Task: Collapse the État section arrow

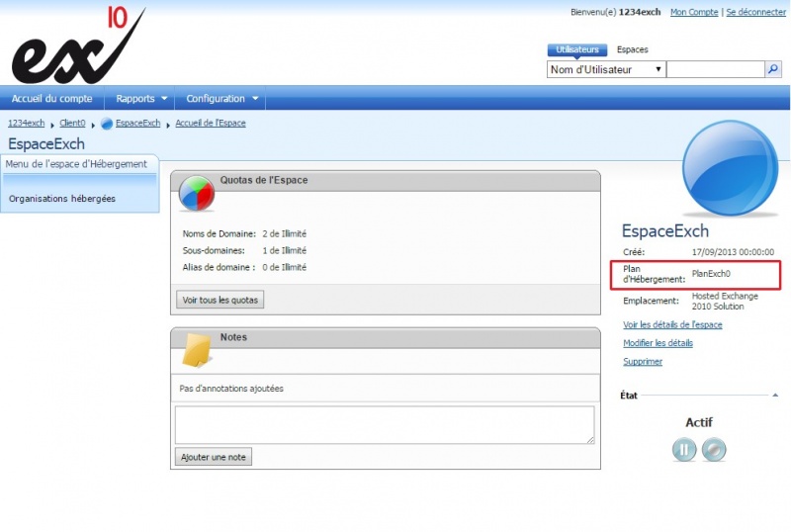Action: 773,396
